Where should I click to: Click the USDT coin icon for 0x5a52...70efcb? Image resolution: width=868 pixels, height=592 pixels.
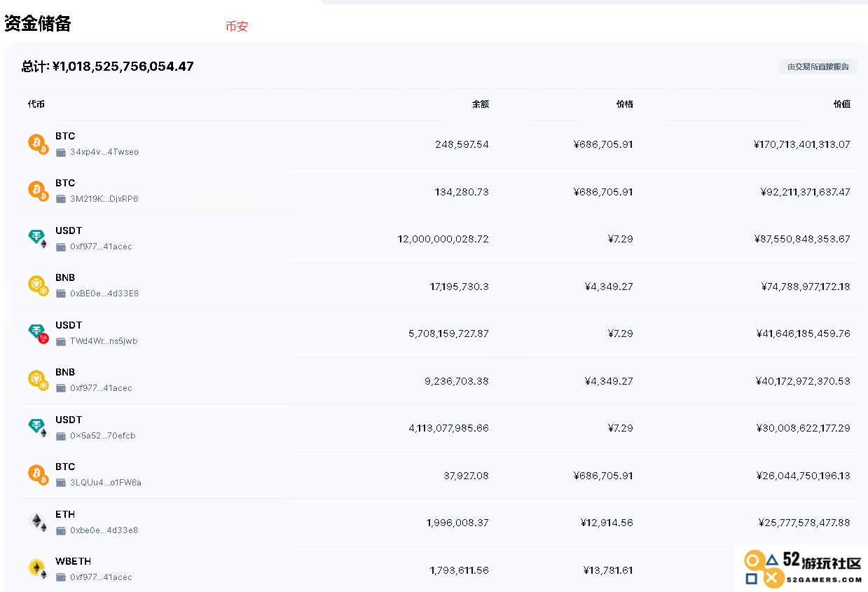click(38, 428)
